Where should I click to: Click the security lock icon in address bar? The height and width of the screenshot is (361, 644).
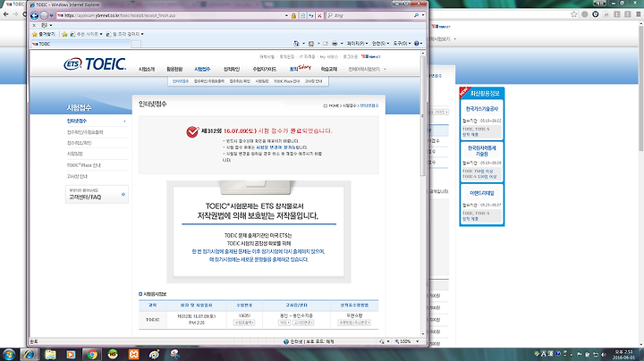[x=293, y=15]
